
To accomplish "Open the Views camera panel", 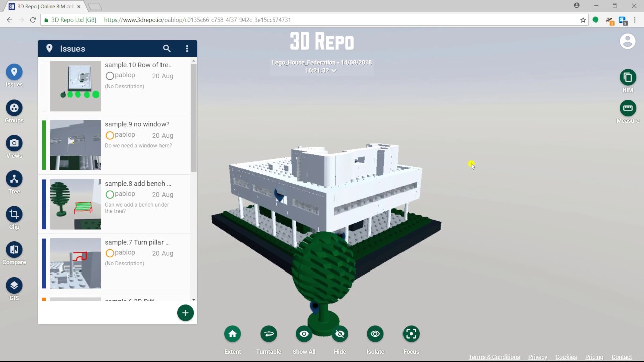I will 14,143.
